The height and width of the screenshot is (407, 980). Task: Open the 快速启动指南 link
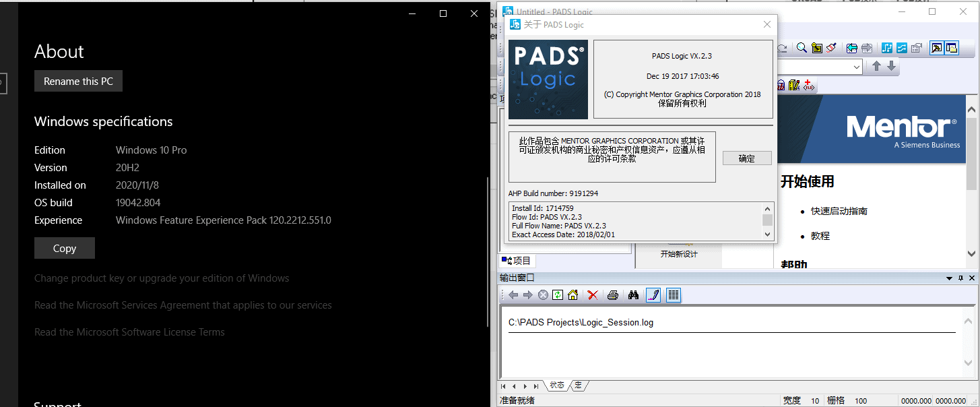pos(839,211)
